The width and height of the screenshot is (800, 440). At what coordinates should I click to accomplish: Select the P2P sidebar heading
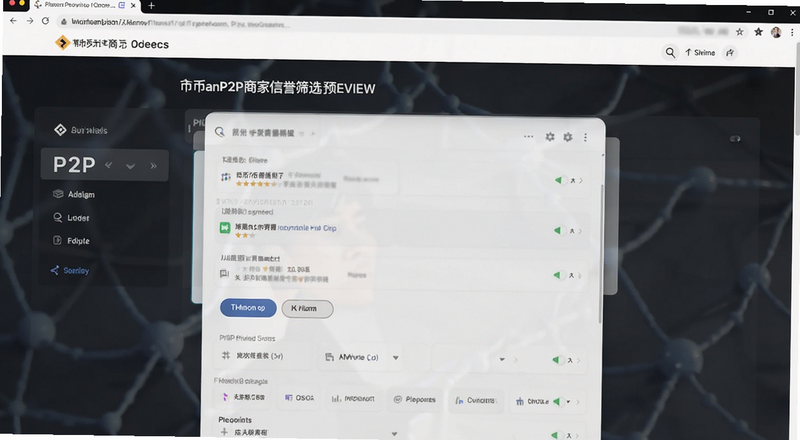tap(74, 165)
